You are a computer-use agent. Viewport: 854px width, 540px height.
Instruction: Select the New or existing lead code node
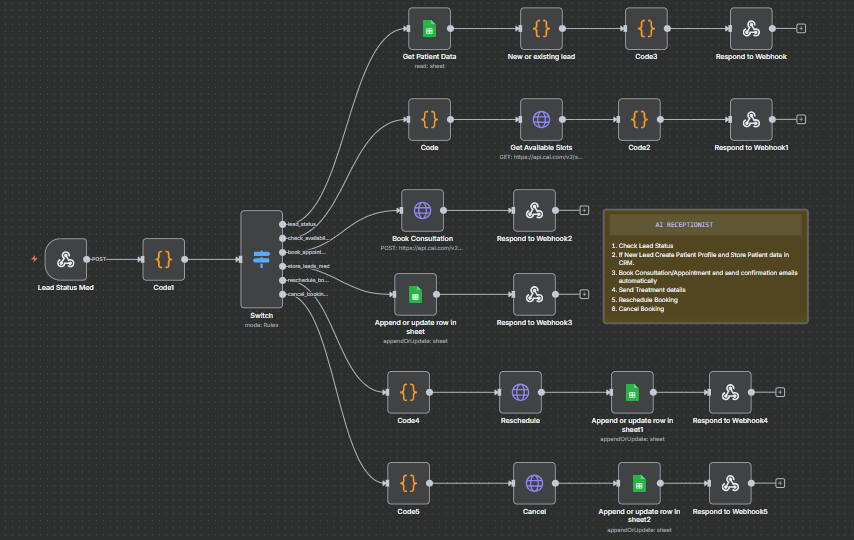click(x=541, y=28)
